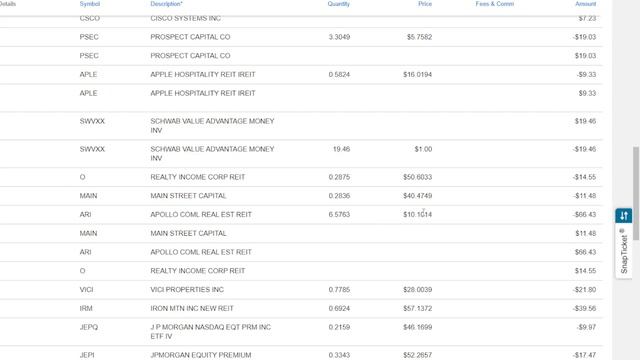Select quantity 0.6924 cell
The height and width of the screenshot is (360, 640).
point(339,309)
